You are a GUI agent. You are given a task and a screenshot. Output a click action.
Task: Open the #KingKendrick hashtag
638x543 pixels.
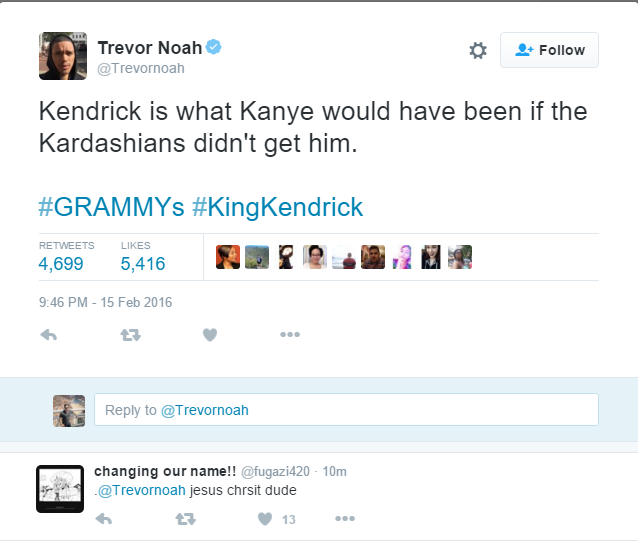(278, 207)
